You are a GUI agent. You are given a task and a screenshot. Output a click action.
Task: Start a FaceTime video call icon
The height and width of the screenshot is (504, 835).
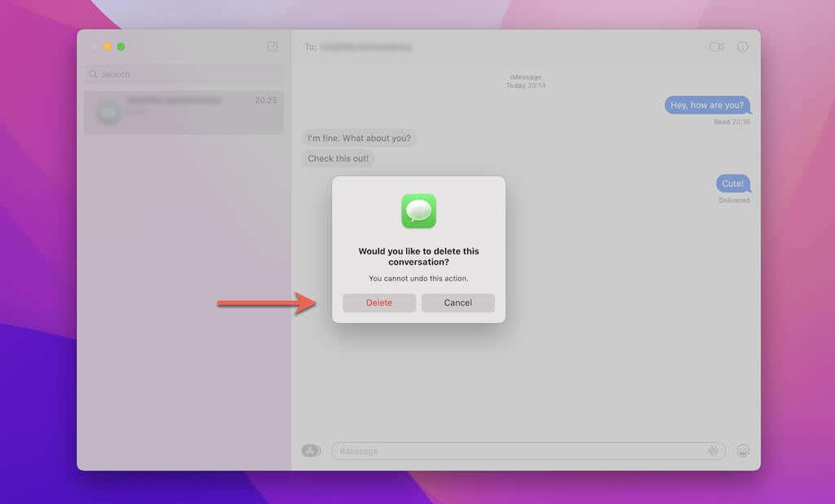pos(716,46)
